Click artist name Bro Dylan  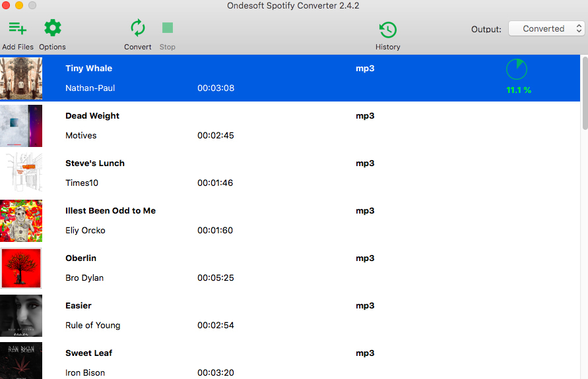(x=84, y=278)
